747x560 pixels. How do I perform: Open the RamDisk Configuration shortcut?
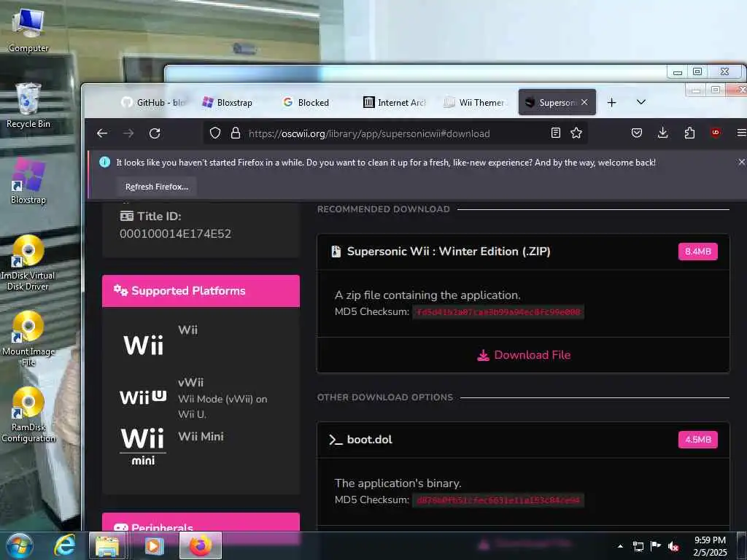[28, 415]
